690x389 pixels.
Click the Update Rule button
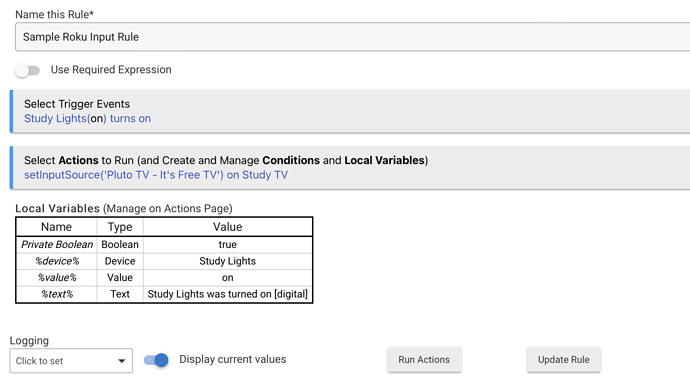(563, 360)
